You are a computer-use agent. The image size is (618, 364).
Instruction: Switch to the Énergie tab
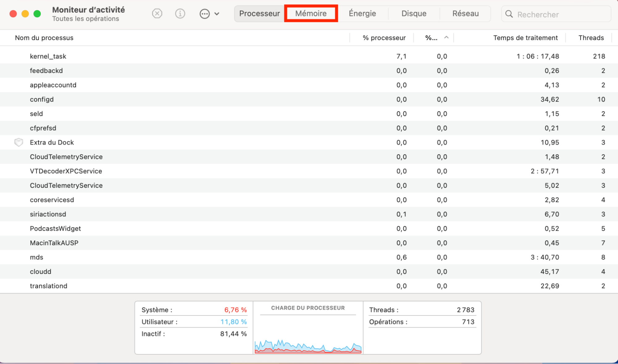pyautogui.click(x=362, y=14)
